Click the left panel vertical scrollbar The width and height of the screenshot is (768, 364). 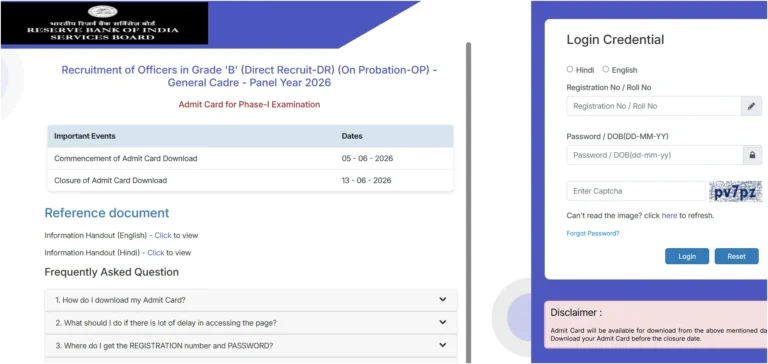coord(468,202)
